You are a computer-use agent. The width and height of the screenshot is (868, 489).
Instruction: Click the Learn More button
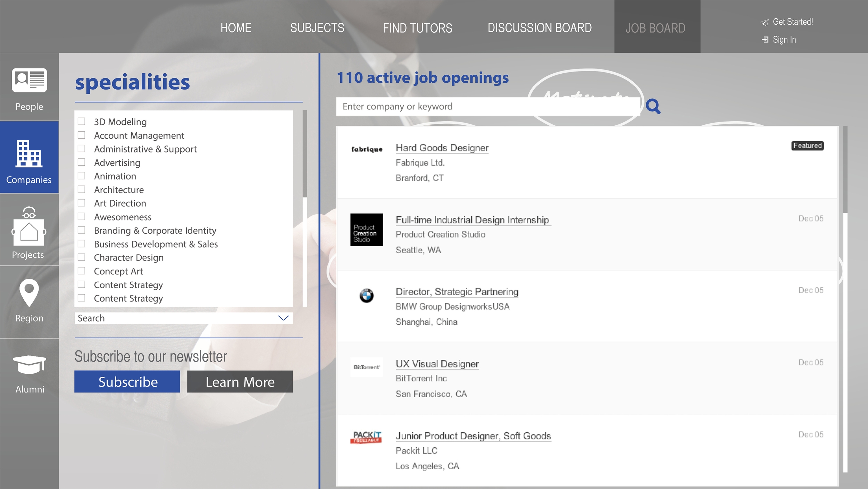240,382
